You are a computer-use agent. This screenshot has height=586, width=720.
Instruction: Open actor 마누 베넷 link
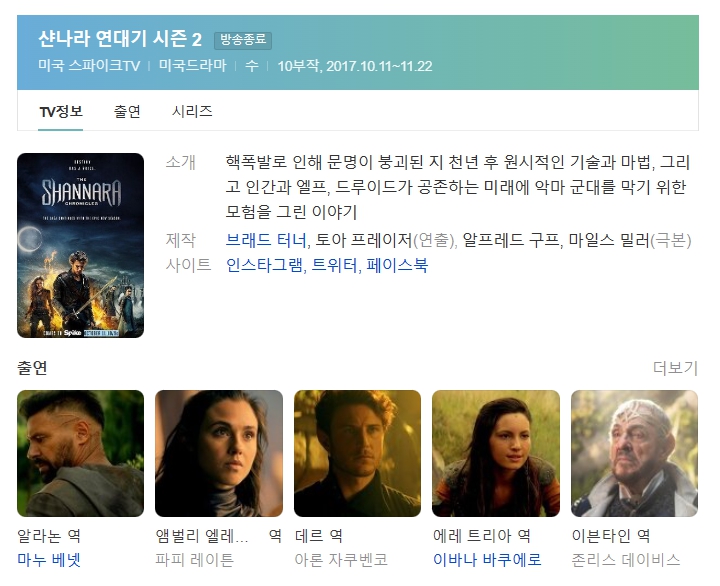[49, 560]
